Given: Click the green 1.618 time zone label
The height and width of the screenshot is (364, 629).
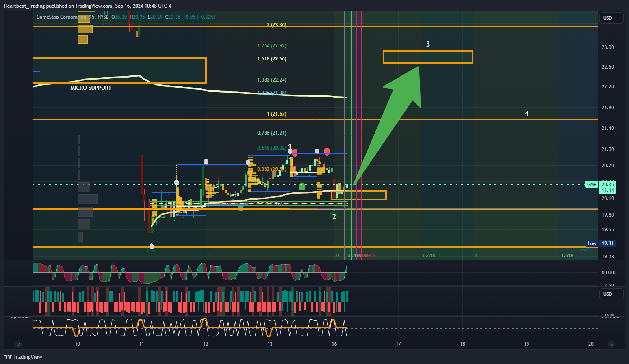Looking at the screenshot, I should (x=567, y=256).
